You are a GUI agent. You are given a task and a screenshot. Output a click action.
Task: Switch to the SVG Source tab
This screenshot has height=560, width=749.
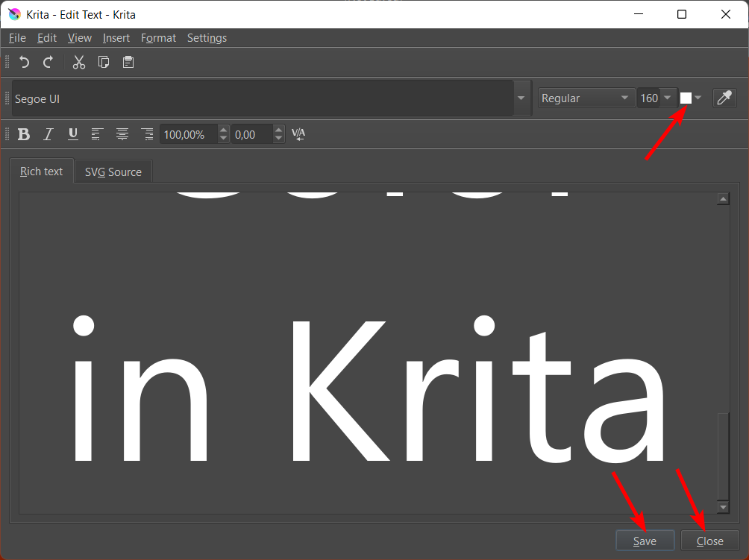[113, 172]
